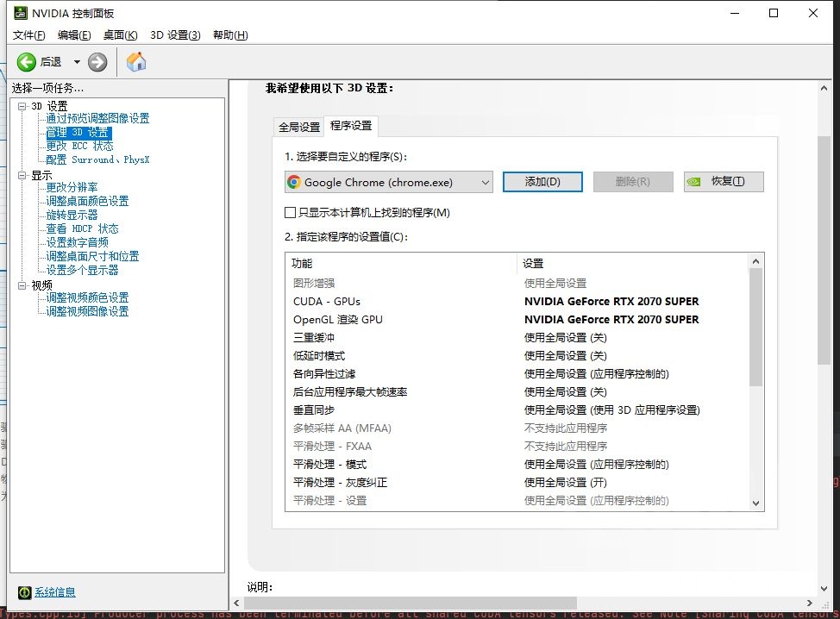The width and height of the screenshot is (840, 619).
Task: Click the colorful NVIDIA home toolbar icon
Action: pyautogui.click(x=135, y=61)
